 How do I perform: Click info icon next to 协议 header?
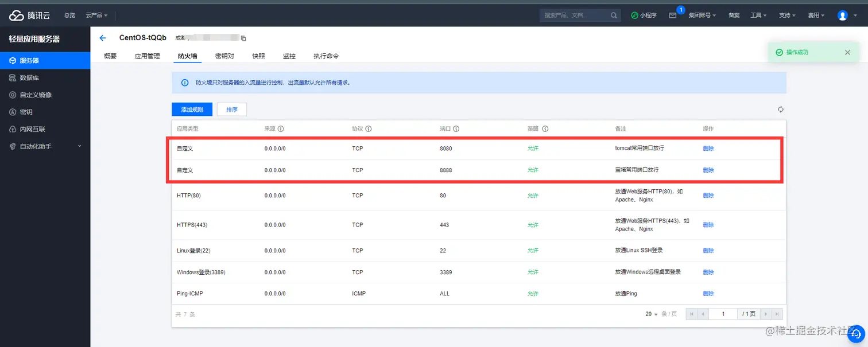tap(369, 129)
